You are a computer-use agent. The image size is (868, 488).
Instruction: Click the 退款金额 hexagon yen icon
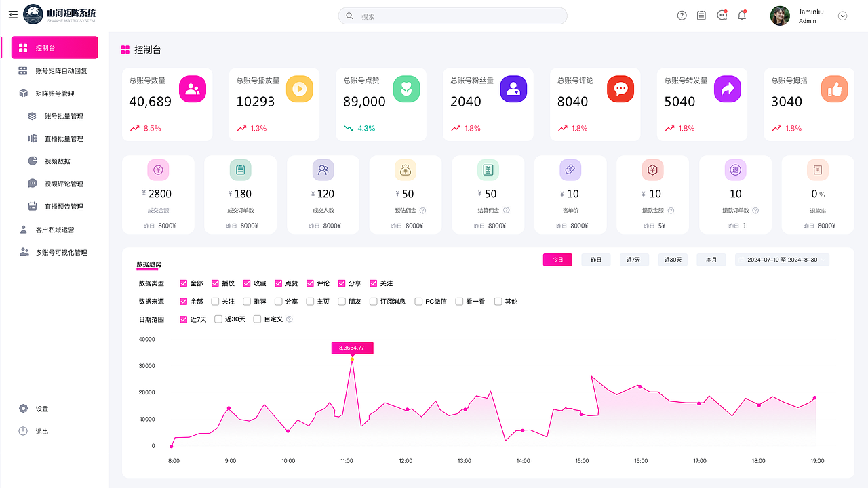[653, 170]
